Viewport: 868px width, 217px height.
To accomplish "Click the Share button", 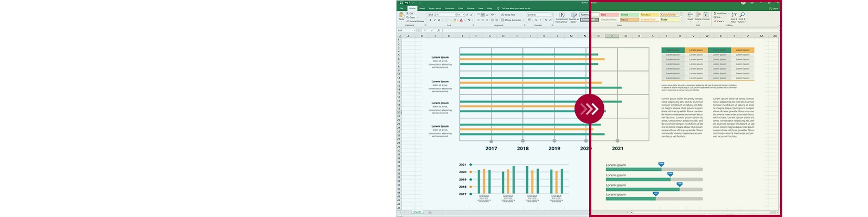I will 774,9.
